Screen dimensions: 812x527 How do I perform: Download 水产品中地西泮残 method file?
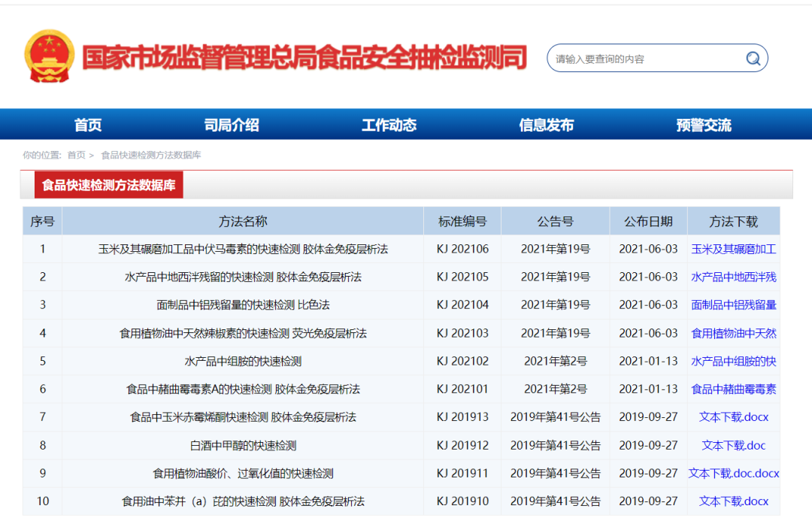(733, 277)
